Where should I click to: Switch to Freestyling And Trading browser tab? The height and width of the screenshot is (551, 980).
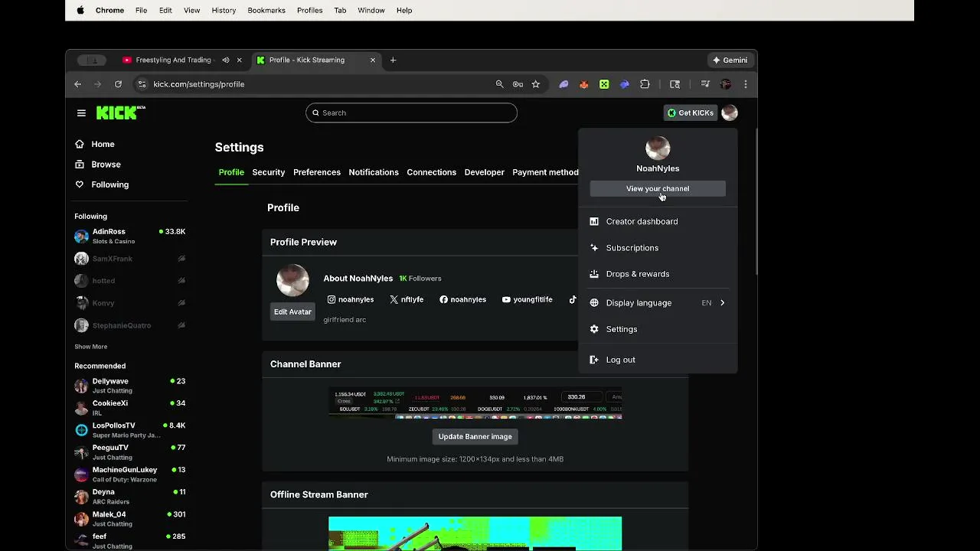[x=174, y=60]
